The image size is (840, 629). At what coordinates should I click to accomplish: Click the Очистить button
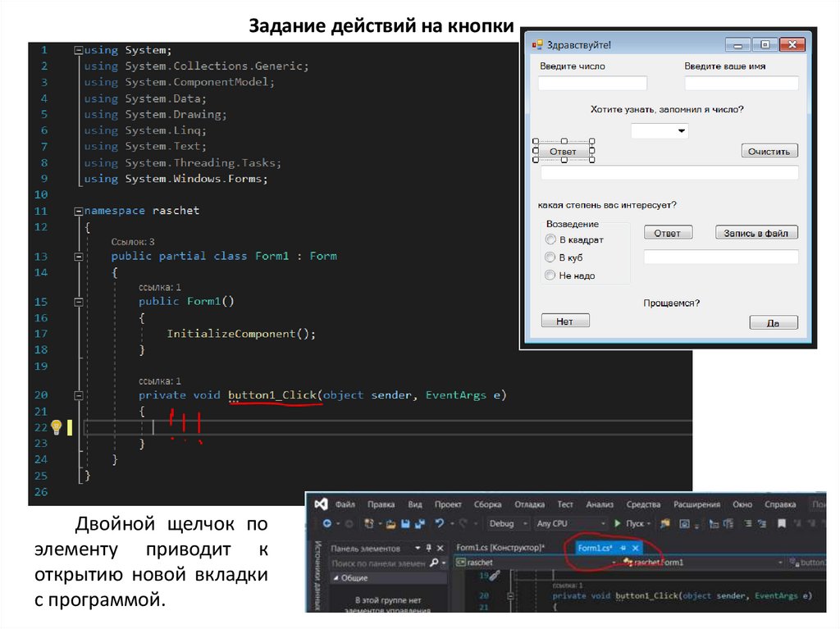(x=769, y=151)
